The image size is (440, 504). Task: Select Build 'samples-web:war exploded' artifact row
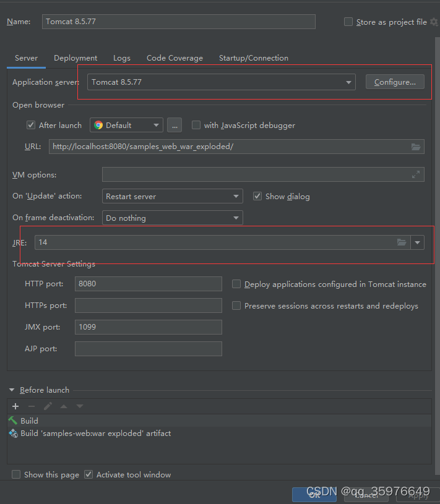219,434
